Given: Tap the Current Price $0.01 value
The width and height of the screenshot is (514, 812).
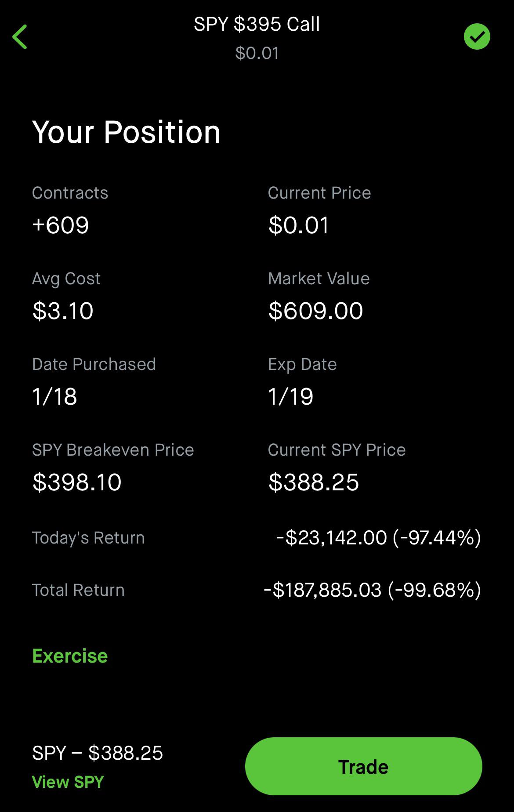Looking at the screenshot, I should pos(299,225).
